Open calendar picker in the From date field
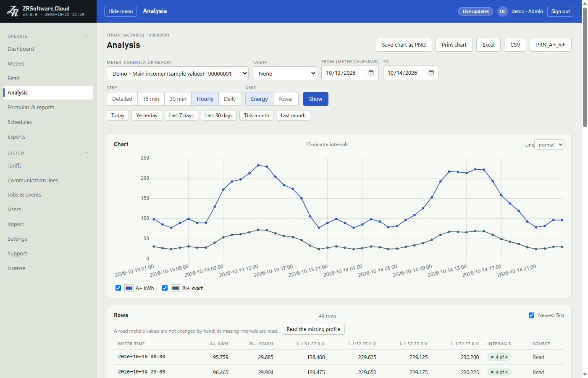This screenshot has height=378, width=588. click(x=371, y=73)
